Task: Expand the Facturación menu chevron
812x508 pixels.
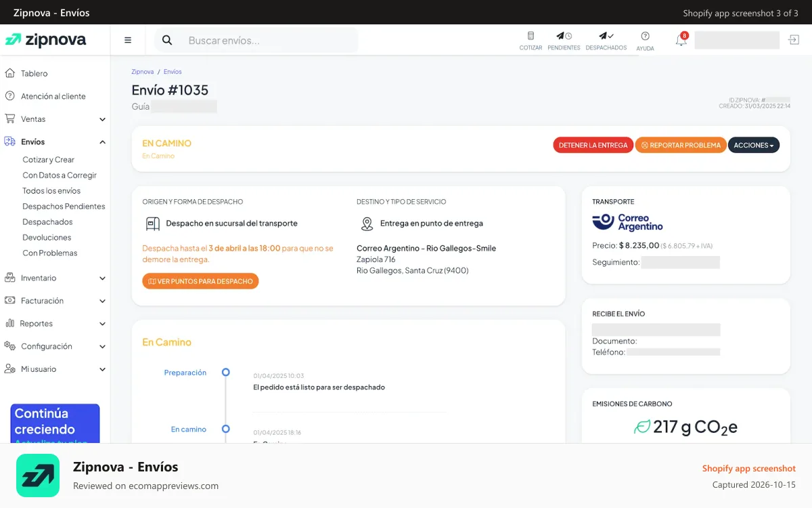Action: [103, 301]
